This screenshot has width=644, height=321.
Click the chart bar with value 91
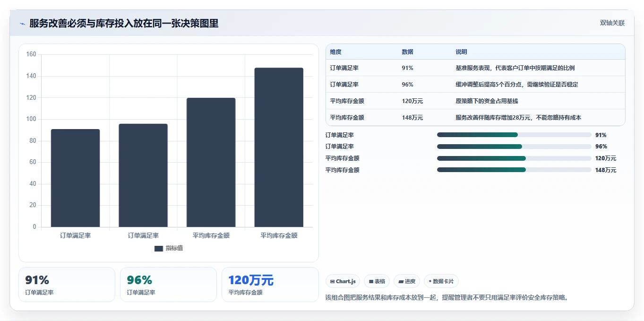coord(76,178)
